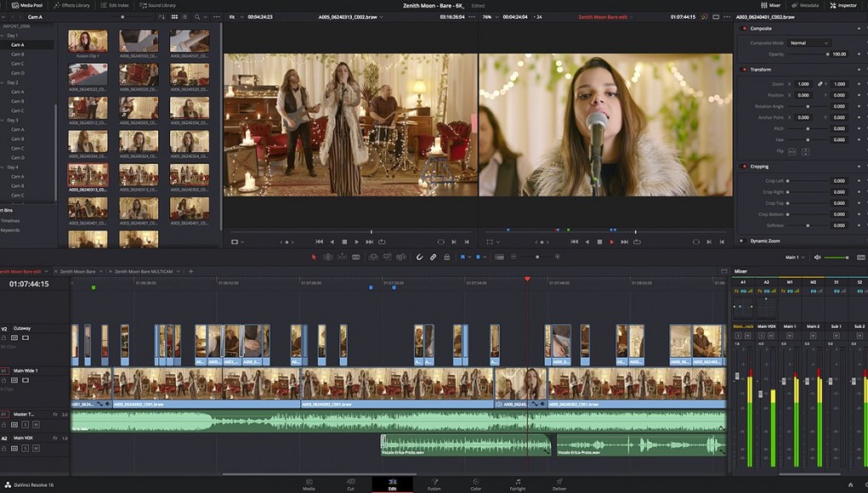Zoom in timeline with the plus icon
The height and width of the screenshot is (493, 868).
click(558, 257)
